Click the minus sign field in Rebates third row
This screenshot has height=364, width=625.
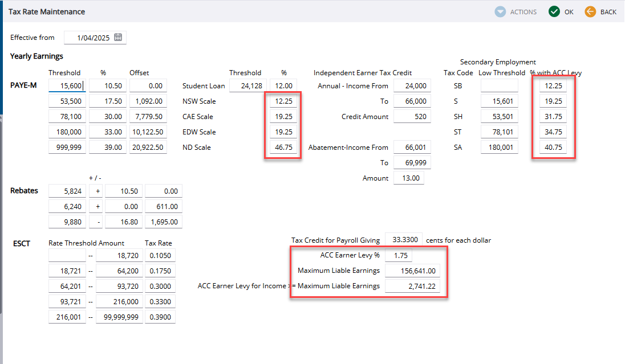pos(98,222)
